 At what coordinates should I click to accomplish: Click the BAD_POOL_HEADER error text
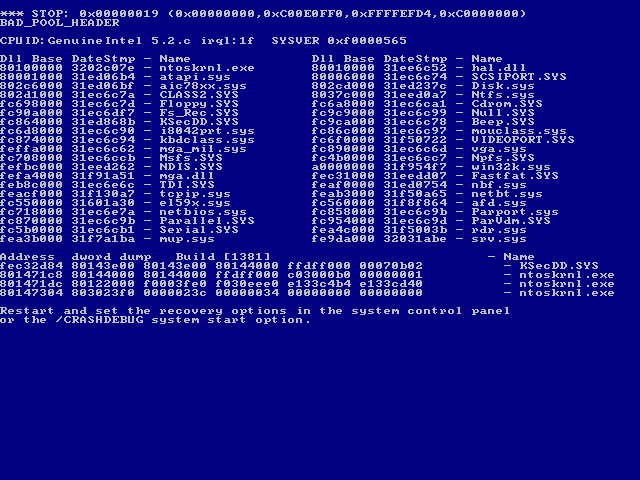pos(60,23)
